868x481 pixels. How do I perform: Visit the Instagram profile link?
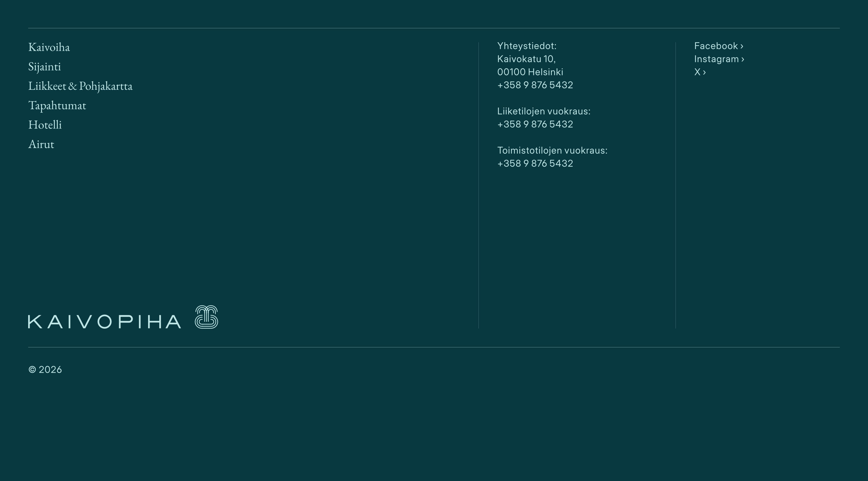pos(716,59)
